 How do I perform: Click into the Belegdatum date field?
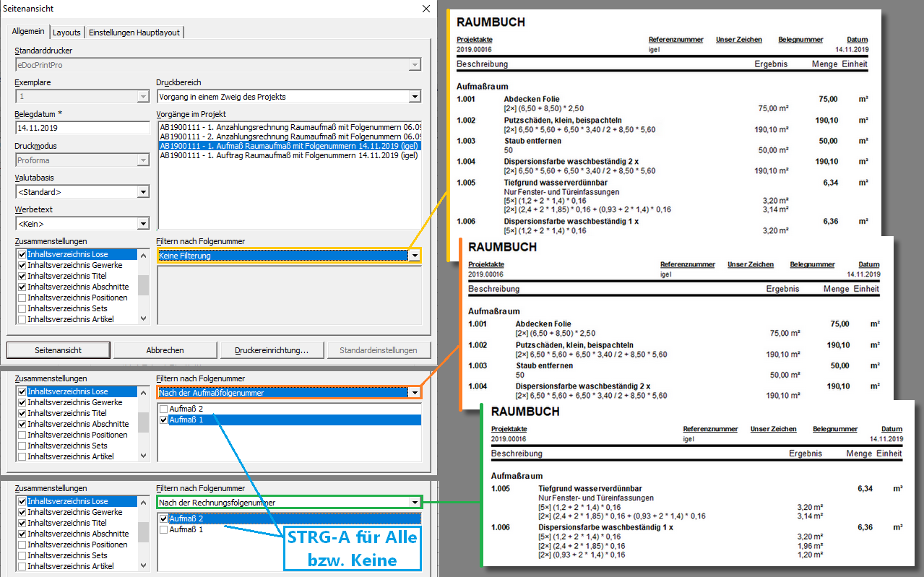[82, 128]
